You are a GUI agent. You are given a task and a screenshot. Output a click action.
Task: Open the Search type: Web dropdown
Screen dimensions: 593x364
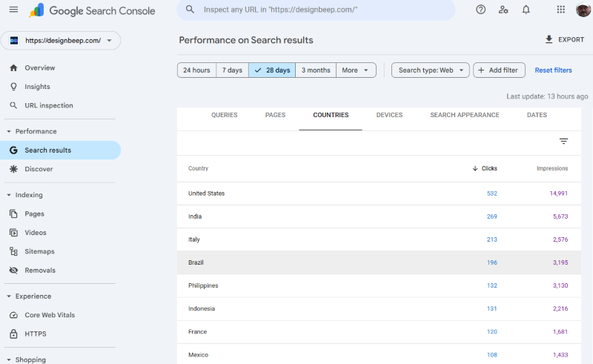point(430,70)
